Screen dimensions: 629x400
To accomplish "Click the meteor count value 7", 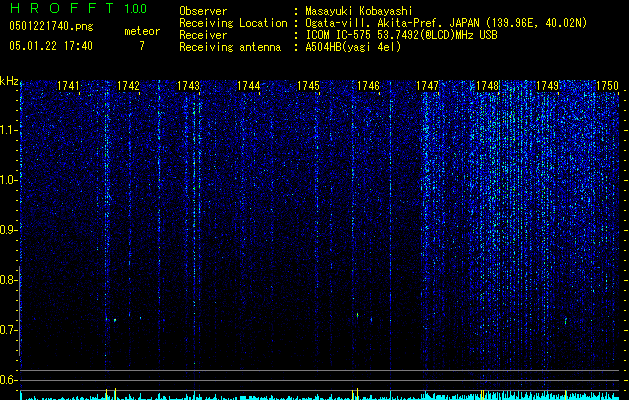I will (x=142, y=46).
